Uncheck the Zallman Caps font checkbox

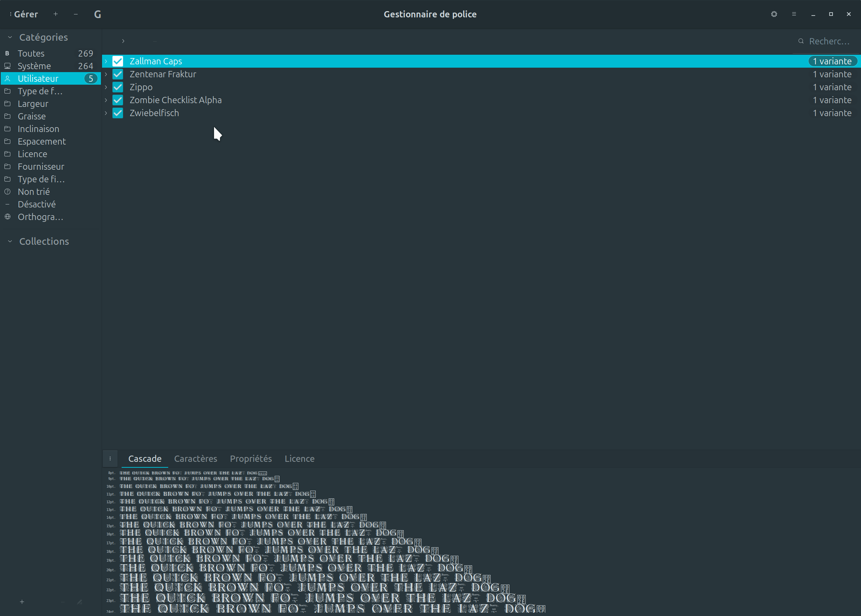(x=118, y=61)
